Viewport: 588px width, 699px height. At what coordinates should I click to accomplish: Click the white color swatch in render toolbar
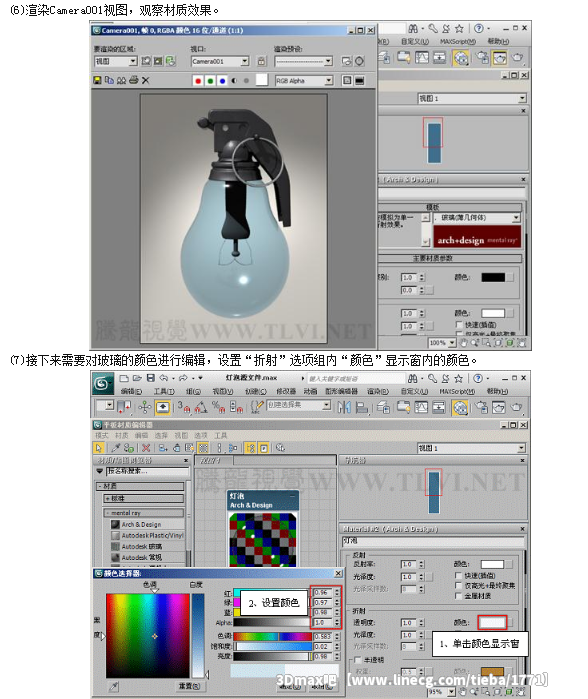[x=262, y=80]
